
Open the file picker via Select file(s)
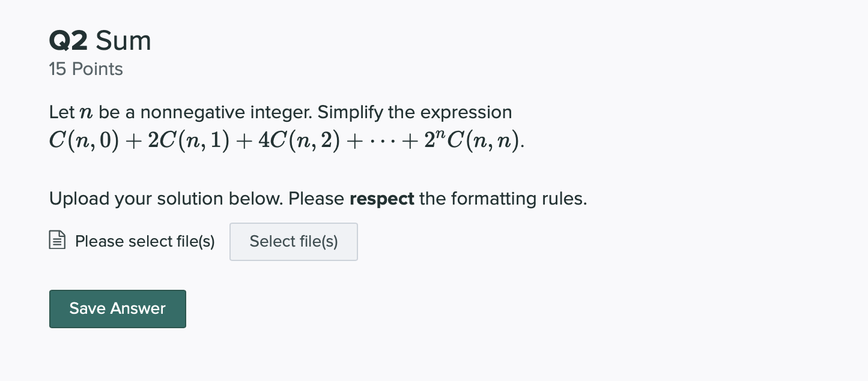[293, 241]
